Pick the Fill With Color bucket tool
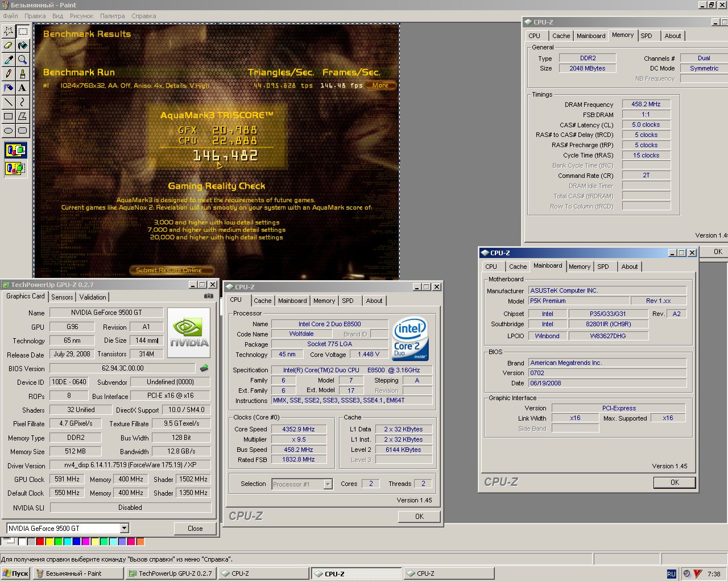728x582 pixels. point(23,45)
